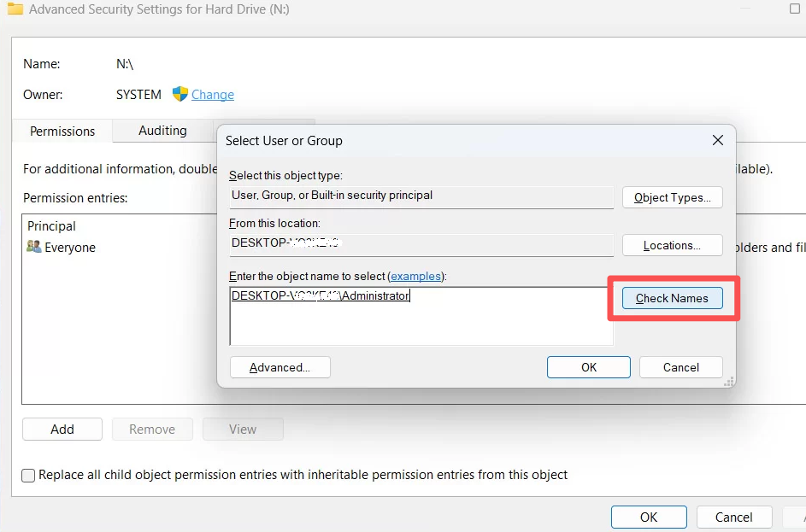
Task: Click the Select User or Group title
Action: click(x=284, y=141)
